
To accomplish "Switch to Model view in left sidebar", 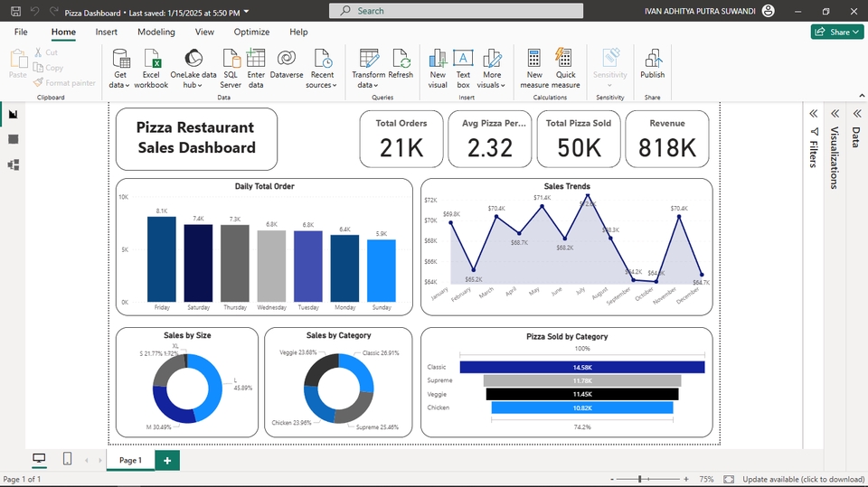I will tap(13, 164).
